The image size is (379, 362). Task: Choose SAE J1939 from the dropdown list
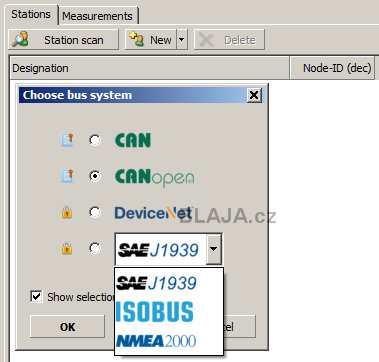[x=169, y=284]
